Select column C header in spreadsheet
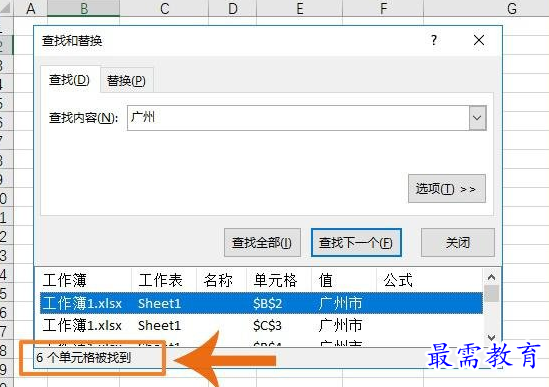 coord(164,8)
